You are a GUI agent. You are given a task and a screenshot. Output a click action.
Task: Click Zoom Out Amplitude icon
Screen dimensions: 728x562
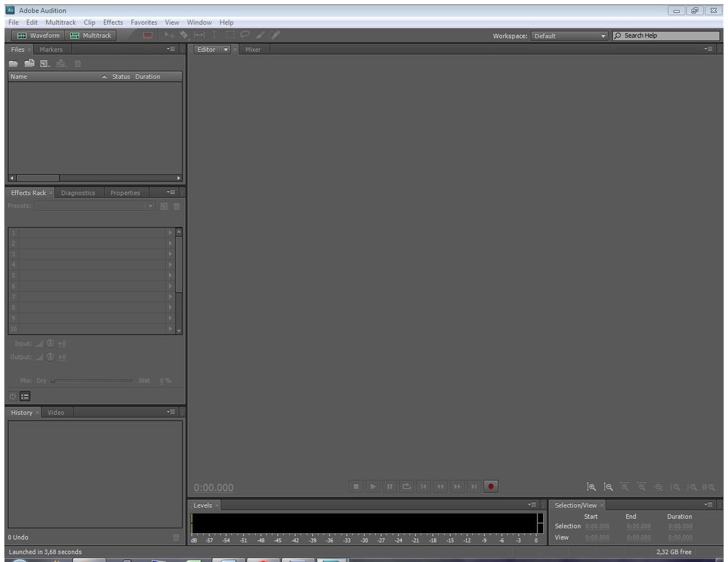point(608,487)
